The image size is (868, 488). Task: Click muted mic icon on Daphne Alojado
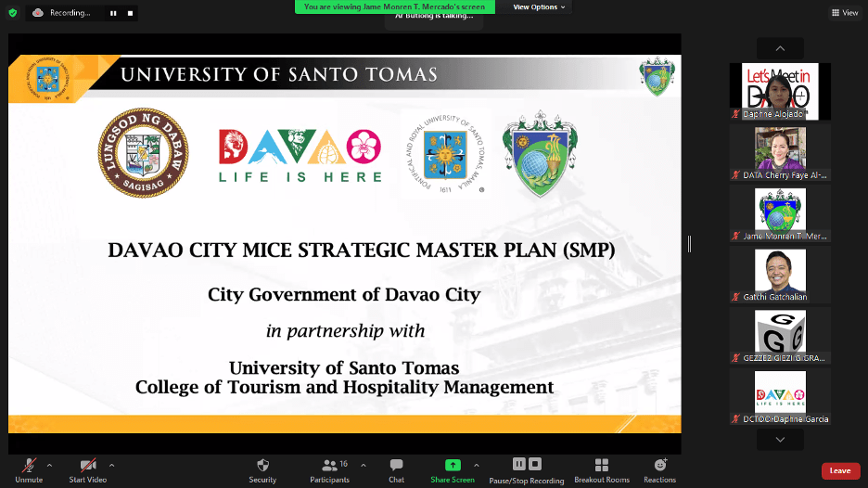(x=735, y=114)
